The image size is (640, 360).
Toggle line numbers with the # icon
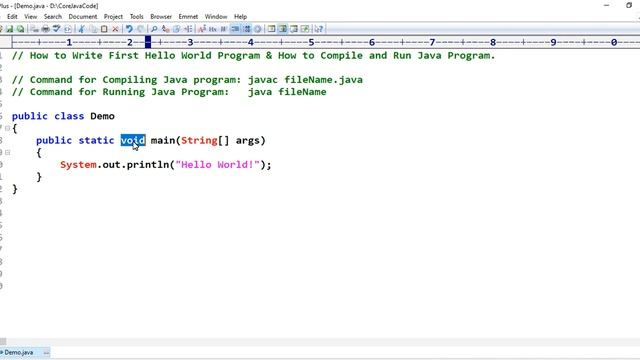point(247,29)
